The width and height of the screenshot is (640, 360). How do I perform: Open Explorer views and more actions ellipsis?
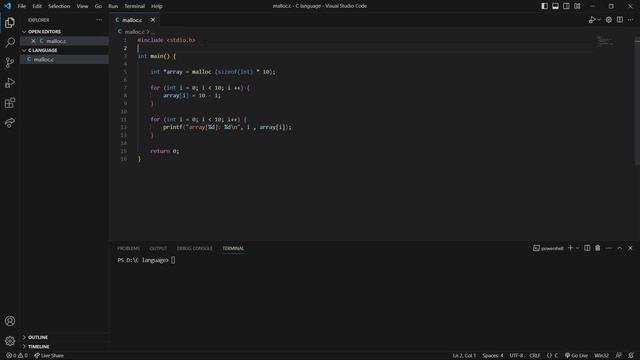99,20
